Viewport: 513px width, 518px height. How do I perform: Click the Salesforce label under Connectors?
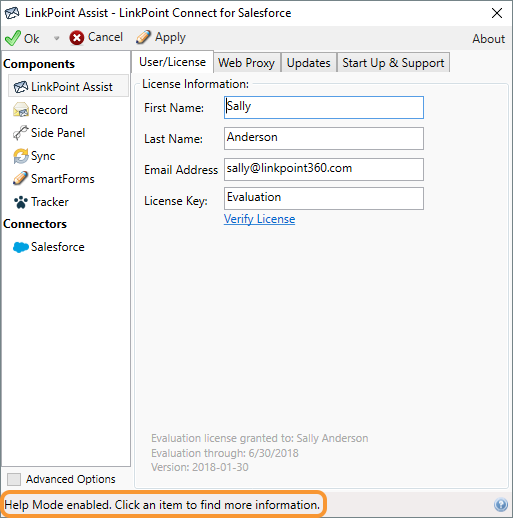coord(58,247)
